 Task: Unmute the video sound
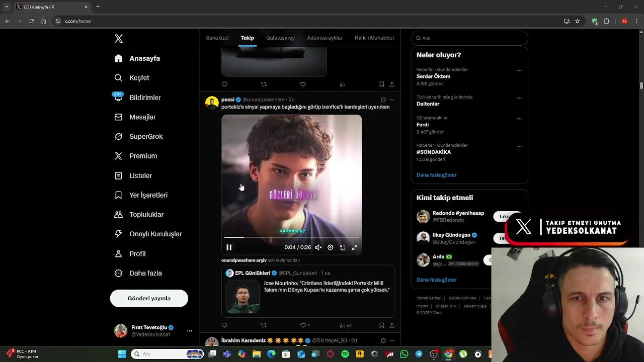coord(318,247)
